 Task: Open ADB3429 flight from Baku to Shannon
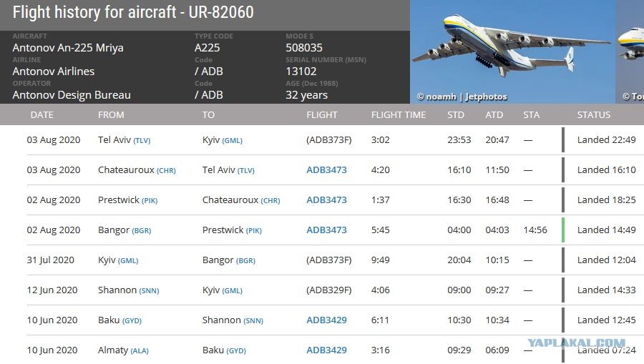tap(326, 320)
